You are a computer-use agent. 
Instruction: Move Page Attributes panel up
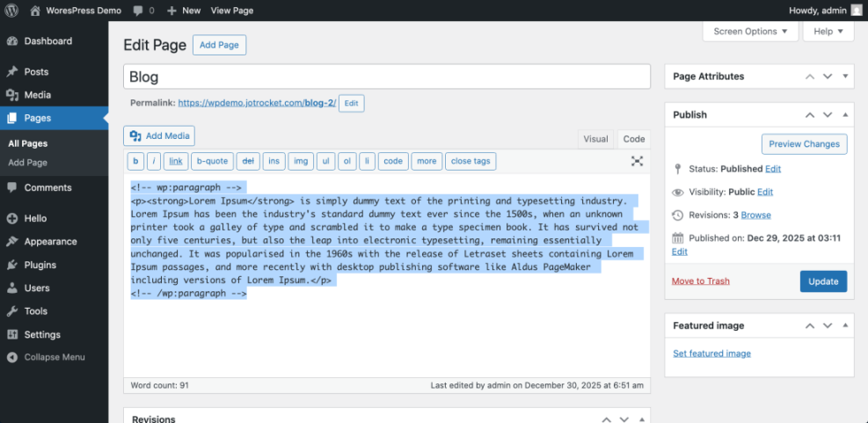[810, 77]
